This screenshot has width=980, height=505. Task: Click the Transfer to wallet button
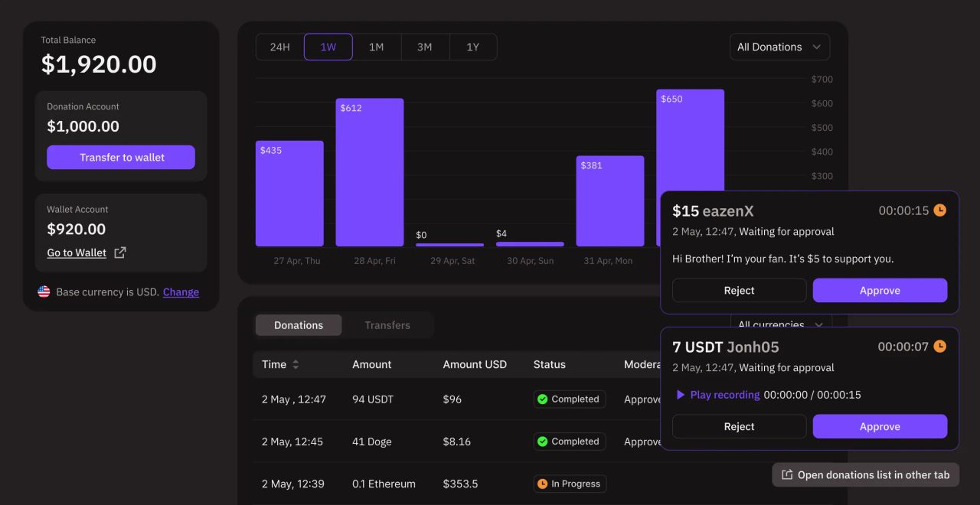click(121, 157)
